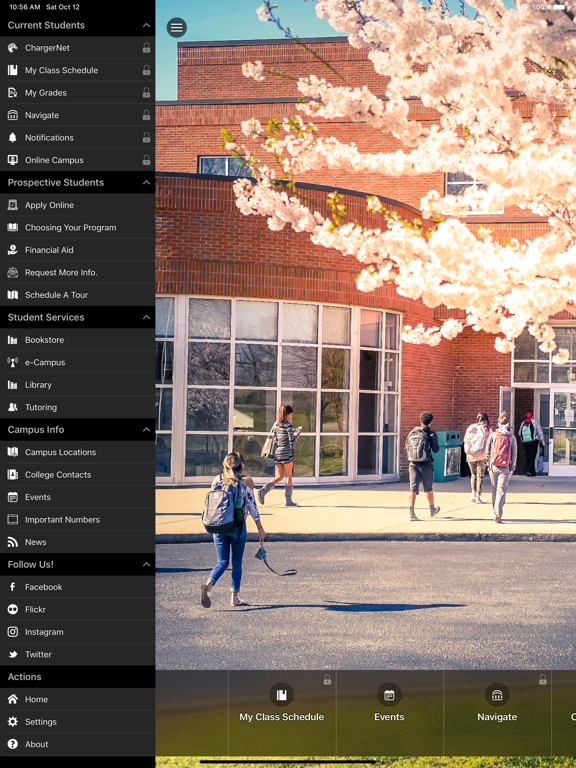The image size is (576, 768).
Task: Open the Notifications bell icon
Action: point(13,138)
